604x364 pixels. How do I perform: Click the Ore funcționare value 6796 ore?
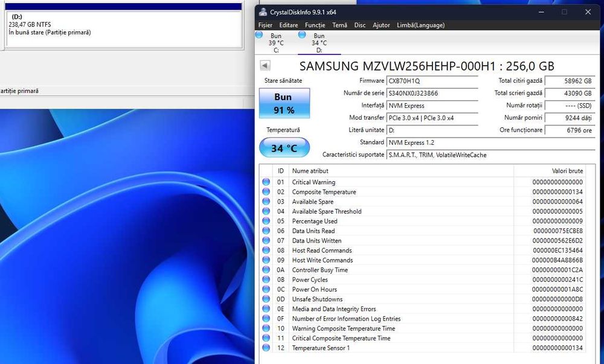coord(570,130)
